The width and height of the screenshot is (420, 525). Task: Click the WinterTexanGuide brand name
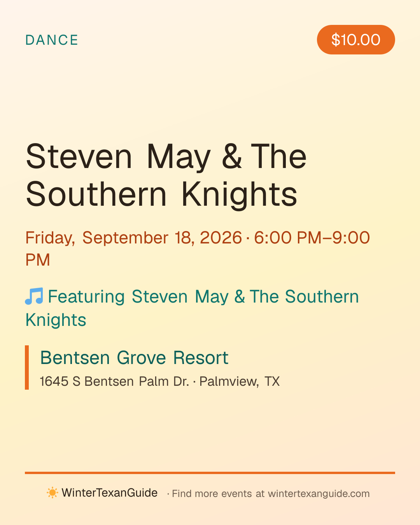[110, 493]
